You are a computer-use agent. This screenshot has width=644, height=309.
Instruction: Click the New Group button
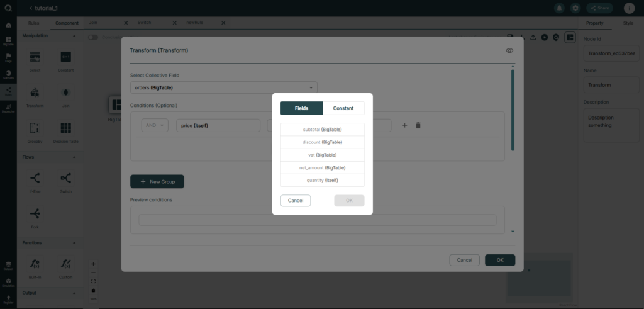pyautogui.click(x=157, y=182)
